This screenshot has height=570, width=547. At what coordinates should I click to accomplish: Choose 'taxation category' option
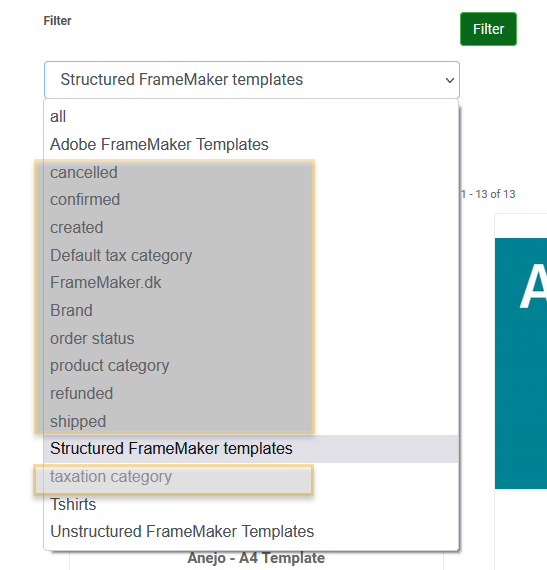point(251,477)
